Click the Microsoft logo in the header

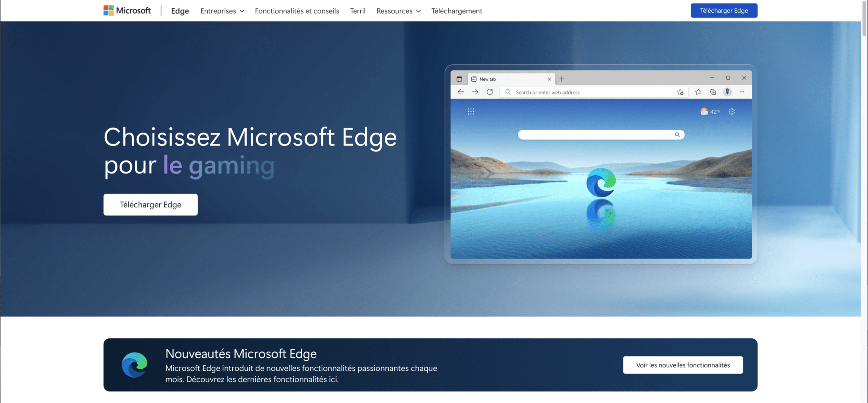(127, 11)
